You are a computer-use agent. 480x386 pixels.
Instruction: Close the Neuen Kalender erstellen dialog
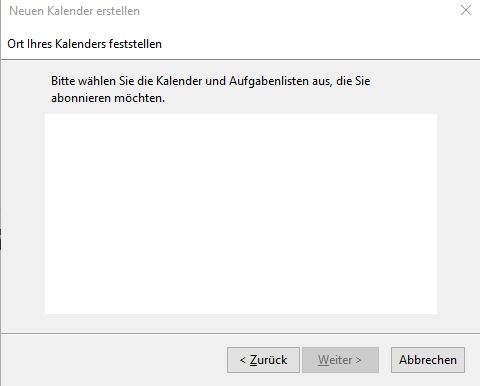coord(466,10)
